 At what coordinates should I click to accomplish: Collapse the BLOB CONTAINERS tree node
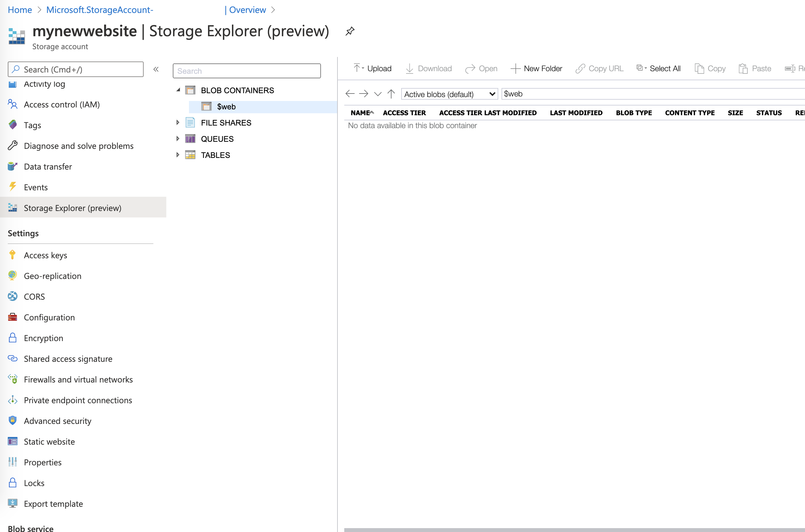pos(178,90)
